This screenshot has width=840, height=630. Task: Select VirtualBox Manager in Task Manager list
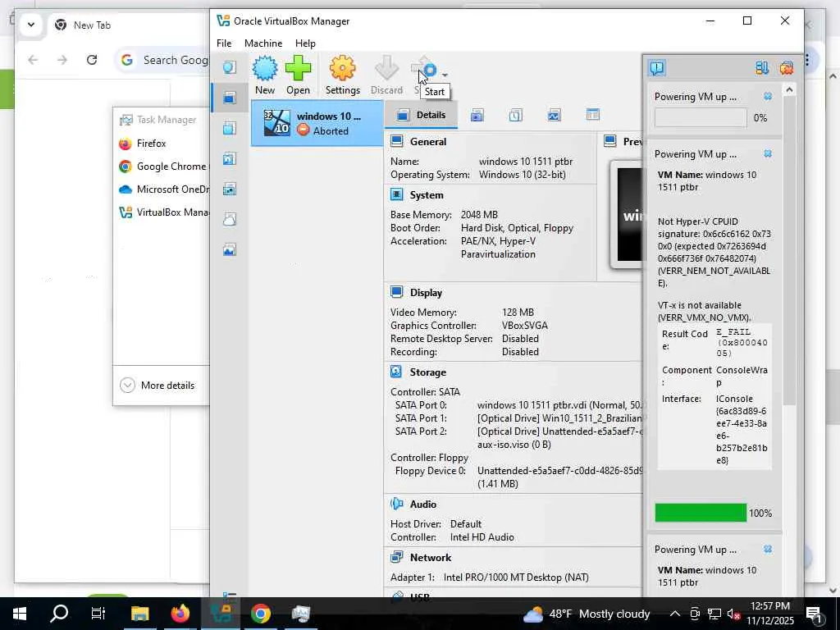click(x=162, y=212)
